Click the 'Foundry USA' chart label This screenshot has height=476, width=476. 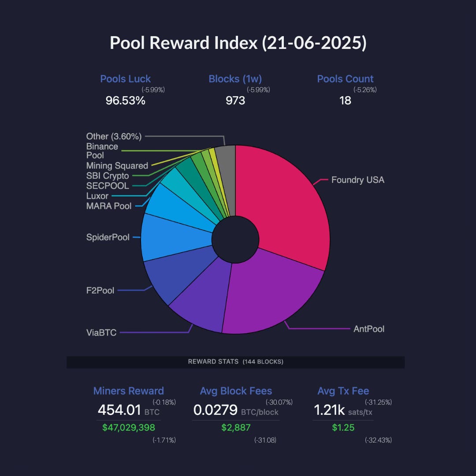pos(357,180)
